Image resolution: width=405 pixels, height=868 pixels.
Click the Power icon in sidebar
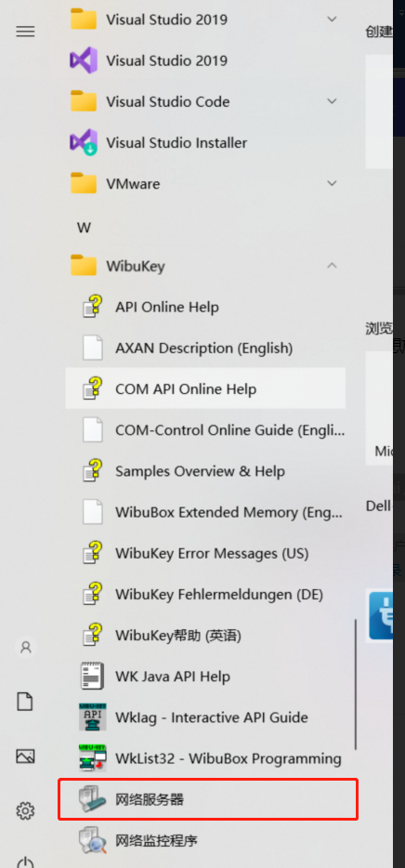25,861
